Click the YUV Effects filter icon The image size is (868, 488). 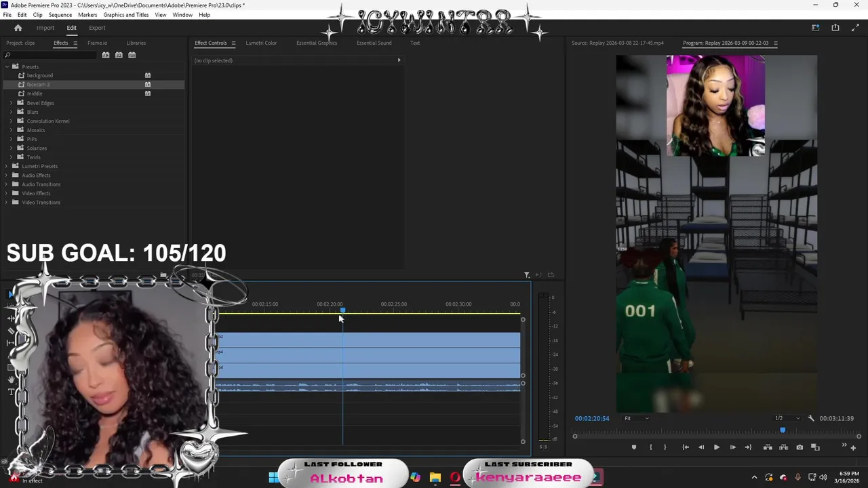(x=132, y=55)
